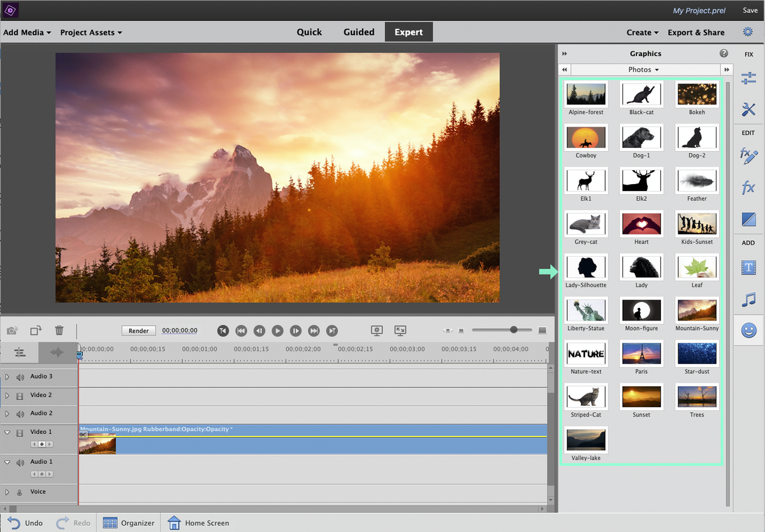The image size is (765, 532).
Task: Toggle Audio 2 track speaker icon
Action: tap(20, 414)
